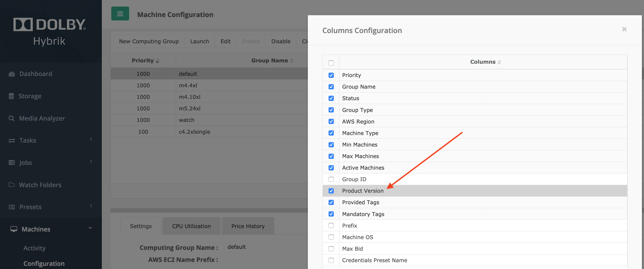Switch to the Price History tab
Screen dimensions: 644x269
pyautogui.click(x=248, y=226)
